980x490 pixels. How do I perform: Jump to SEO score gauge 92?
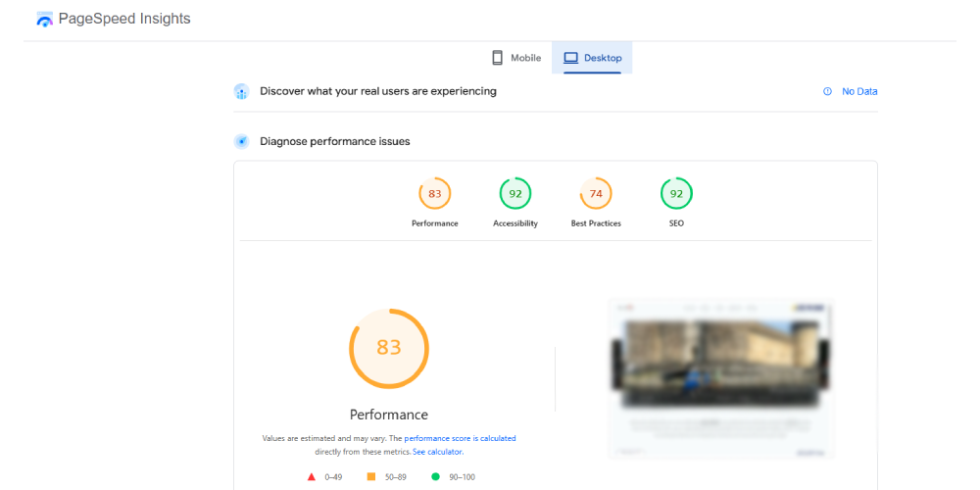(x=676, y=194)
